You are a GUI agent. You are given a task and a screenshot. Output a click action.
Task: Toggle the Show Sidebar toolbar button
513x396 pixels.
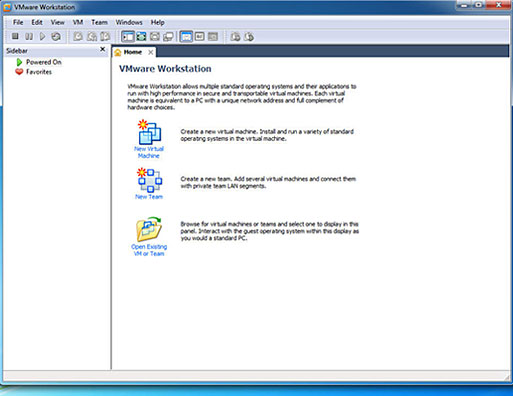[128, 36]
